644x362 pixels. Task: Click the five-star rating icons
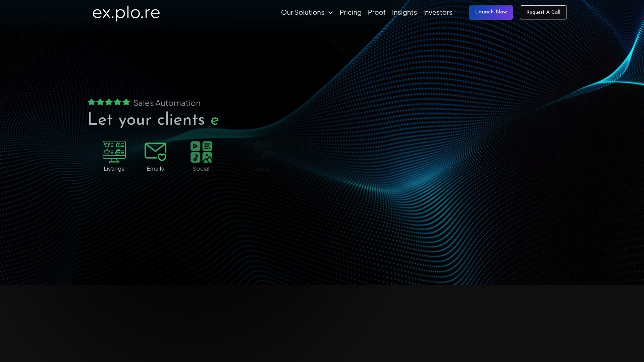click(x=109, y=102)
